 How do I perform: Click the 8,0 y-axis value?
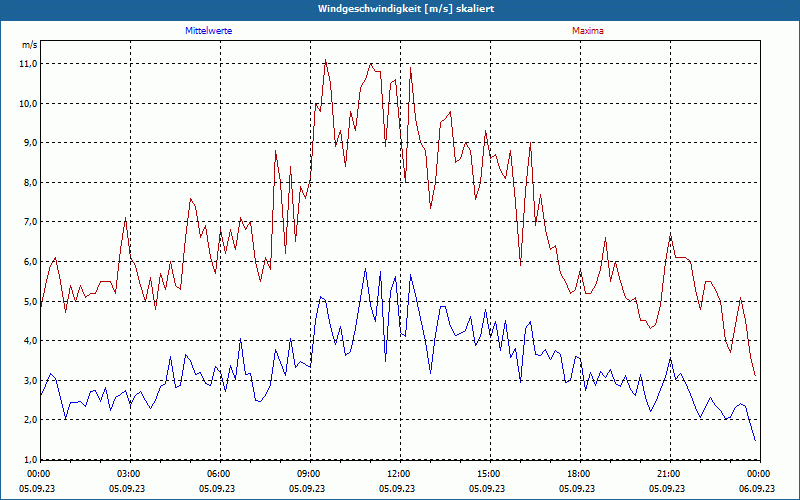coord(31,183)
